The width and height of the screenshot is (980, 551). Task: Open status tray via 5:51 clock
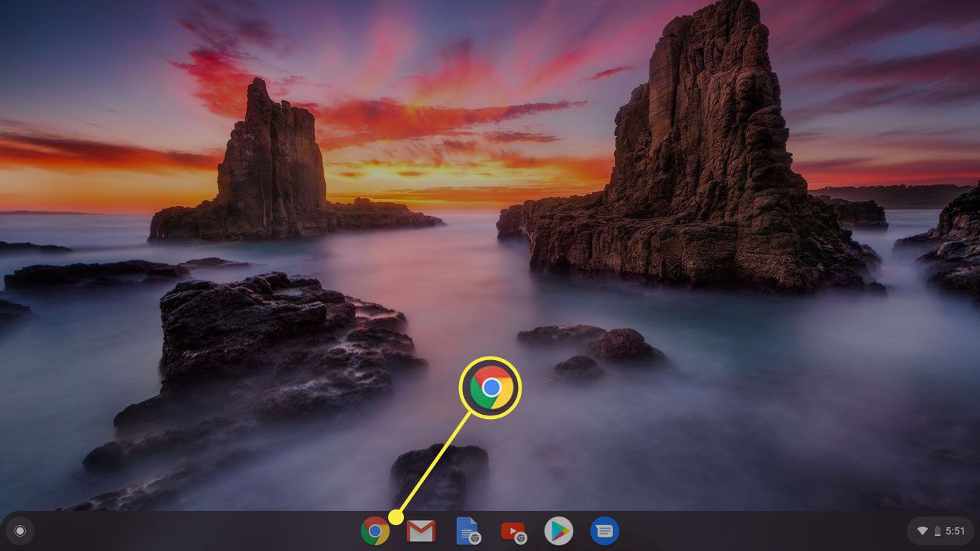pos(955,531)
